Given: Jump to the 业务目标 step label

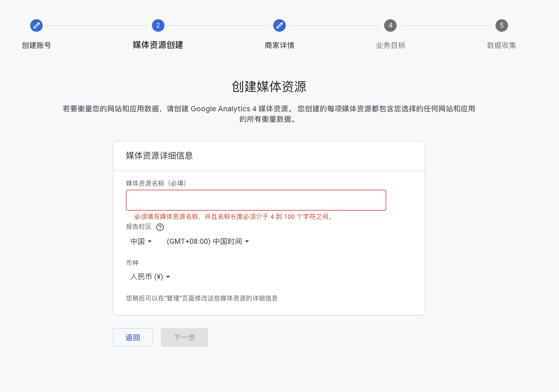Looking at the screenshot, I should point(390,45).
